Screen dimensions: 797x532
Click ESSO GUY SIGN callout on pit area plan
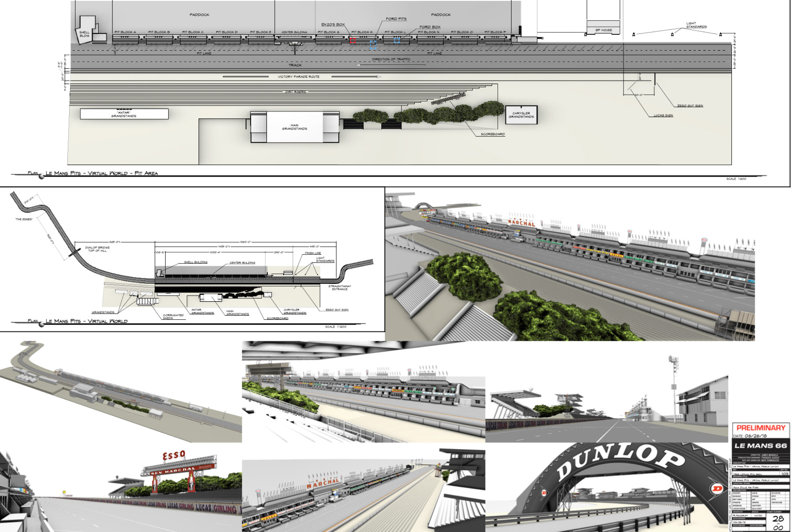(690, 106)
